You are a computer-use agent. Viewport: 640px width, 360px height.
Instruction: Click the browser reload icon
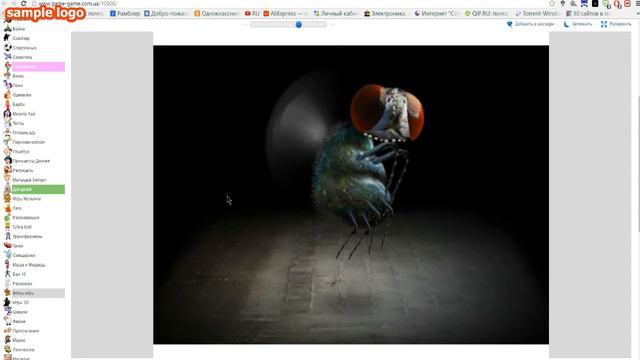(x=24, y=3)
